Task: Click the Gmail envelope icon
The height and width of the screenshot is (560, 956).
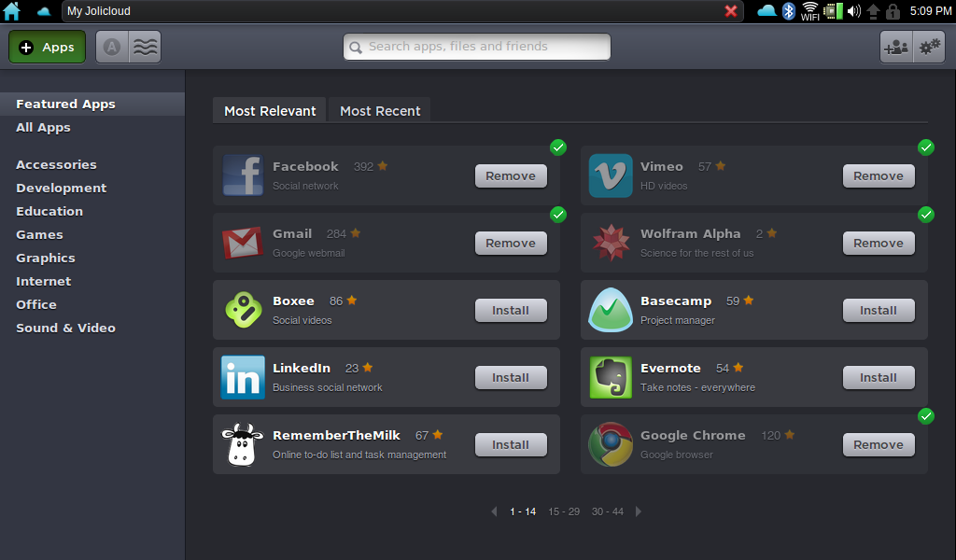Action: [x=243, y=243]
